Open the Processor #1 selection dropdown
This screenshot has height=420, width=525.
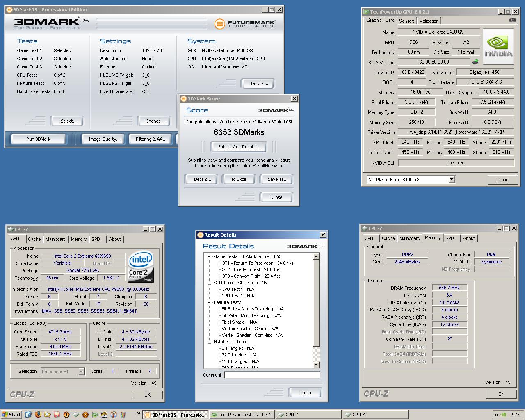pyautogui.click(x=81, y=372)
